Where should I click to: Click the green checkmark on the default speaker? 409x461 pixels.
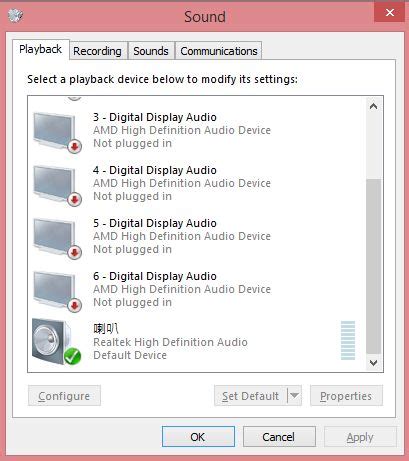[72, 356]
